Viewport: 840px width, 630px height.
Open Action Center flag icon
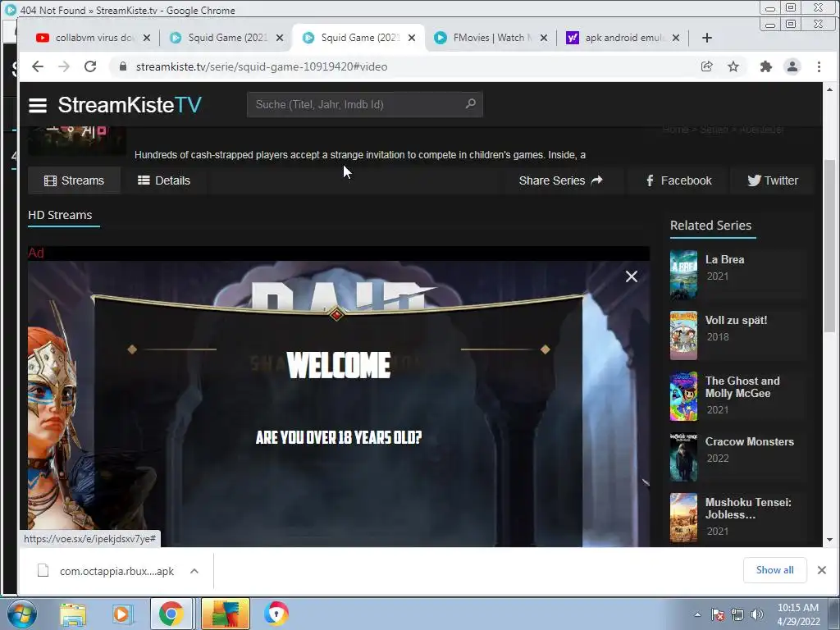pos(718,614)
